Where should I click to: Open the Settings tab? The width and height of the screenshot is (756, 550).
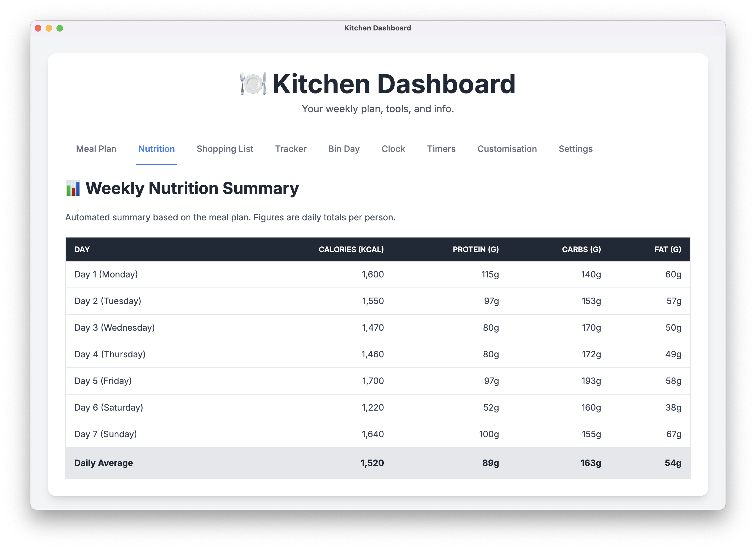point(576,149)
